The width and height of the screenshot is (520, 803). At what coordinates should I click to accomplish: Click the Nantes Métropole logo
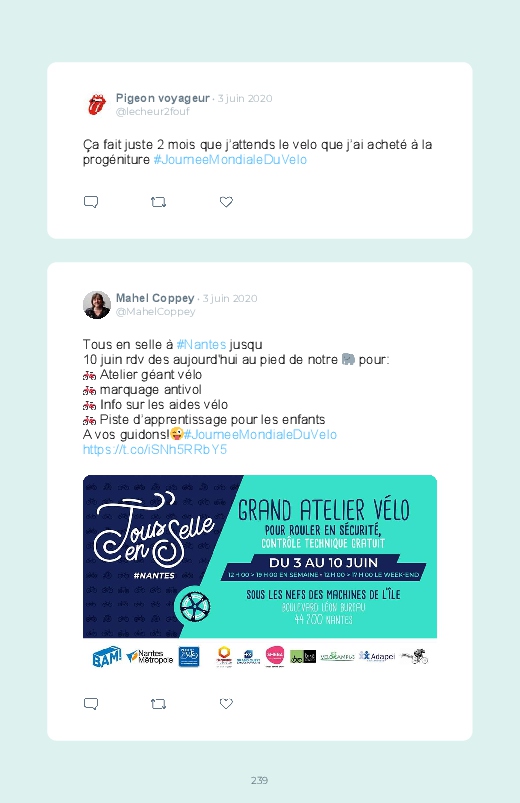click(150, 657)
